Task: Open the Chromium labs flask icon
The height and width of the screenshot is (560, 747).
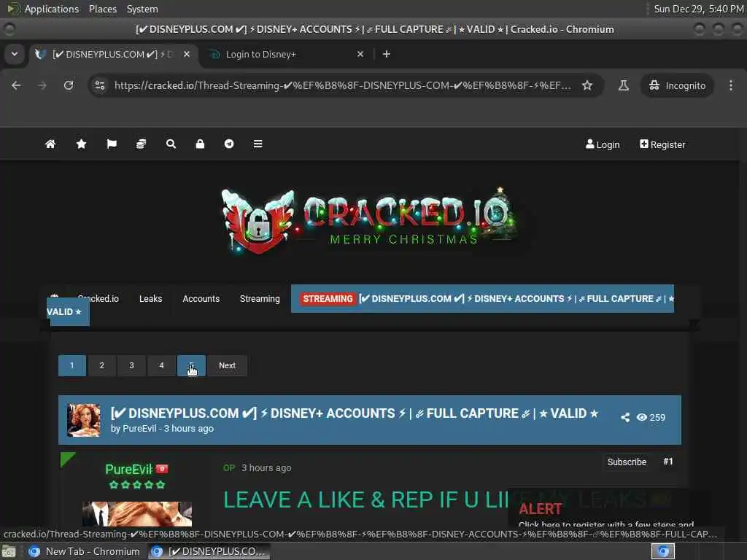Action: pyautogui.click(x=623, y=85)
